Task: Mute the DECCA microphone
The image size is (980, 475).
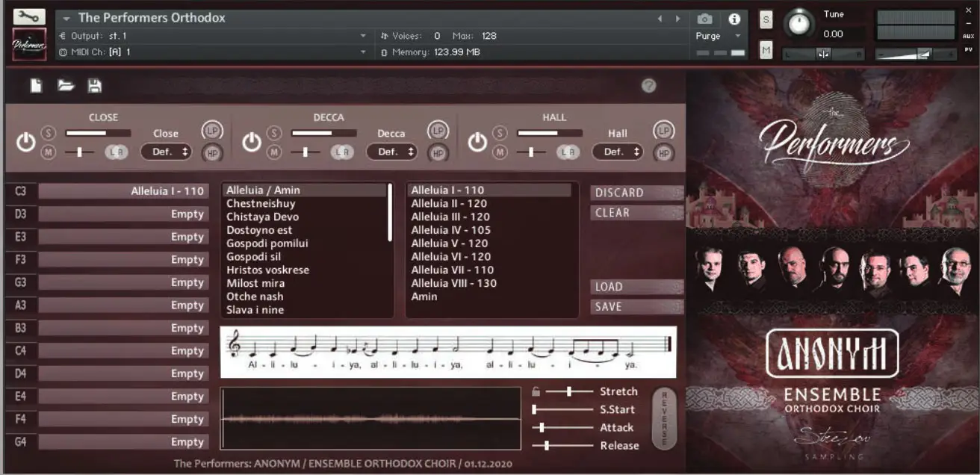Action: click(274, 152)
